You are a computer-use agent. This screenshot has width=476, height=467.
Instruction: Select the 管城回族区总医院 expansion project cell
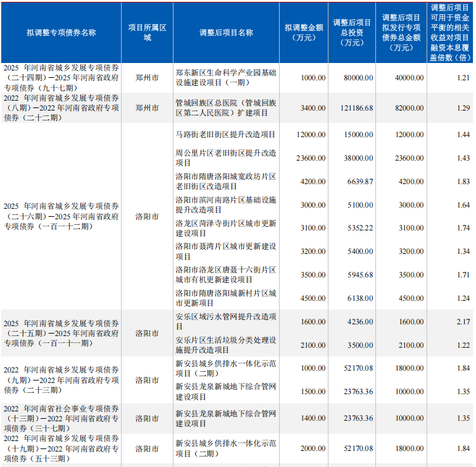click(226, 108)
